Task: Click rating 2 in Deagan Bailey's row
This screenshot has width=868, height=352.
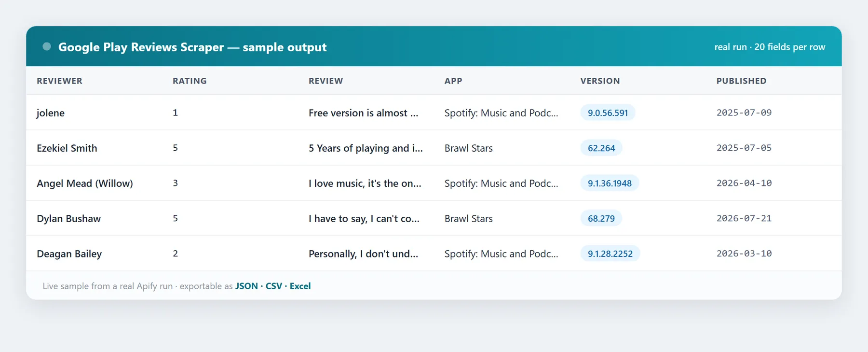Action: 176,253
